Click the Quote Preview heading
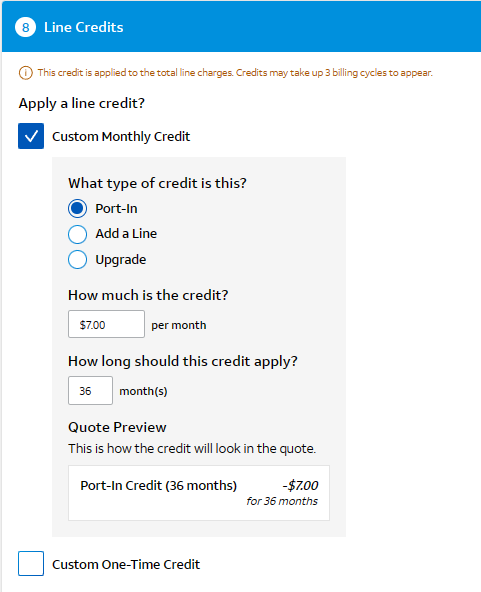Screen dimensions: 481x592 (x=117, y=427)
